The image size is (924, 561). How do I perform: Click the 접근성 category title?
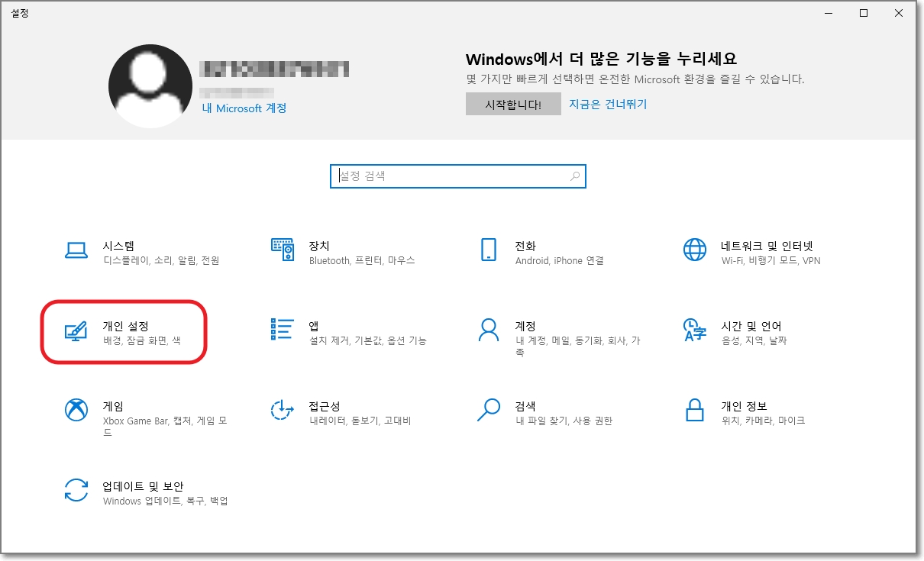[325, 406]
